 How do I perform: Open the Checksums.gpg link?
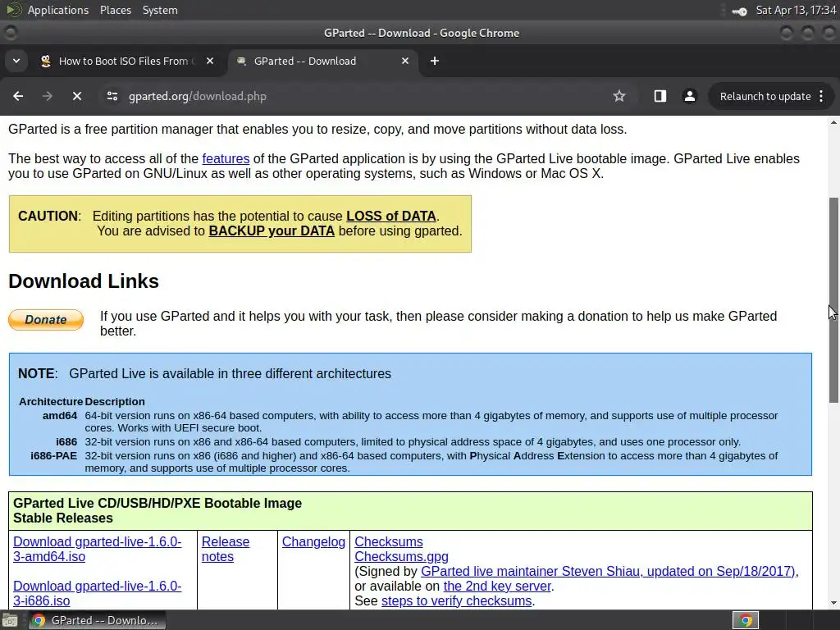[401, 557]
